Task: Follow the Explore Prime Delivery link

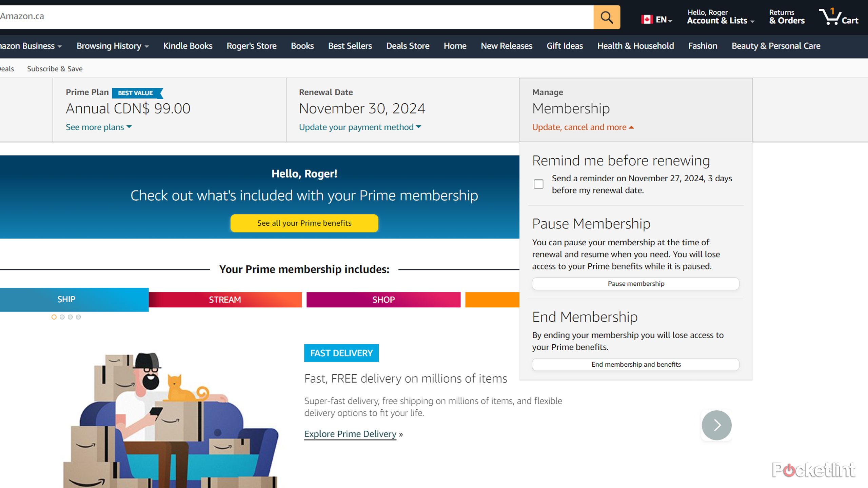Action: (350, 434)
